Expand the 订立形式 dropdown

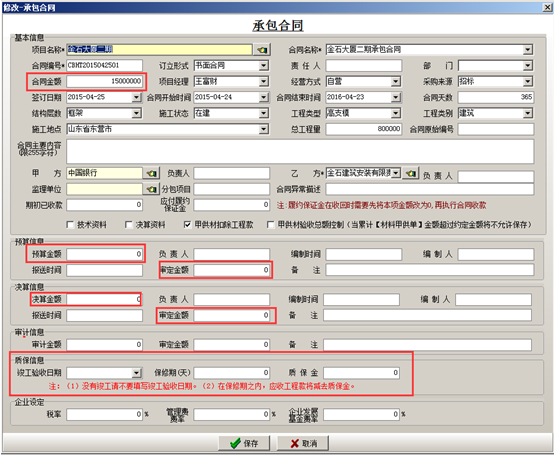[264, 66]
